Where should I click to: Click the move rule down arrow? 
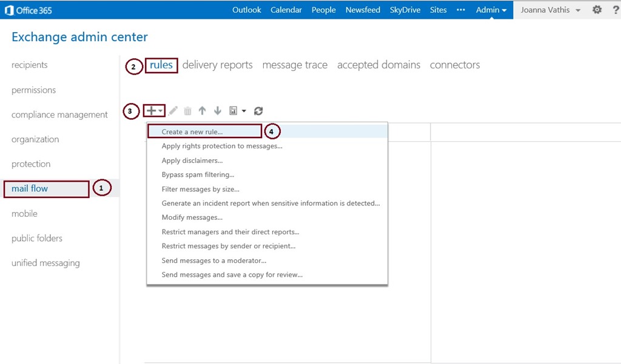click(218, 111)
